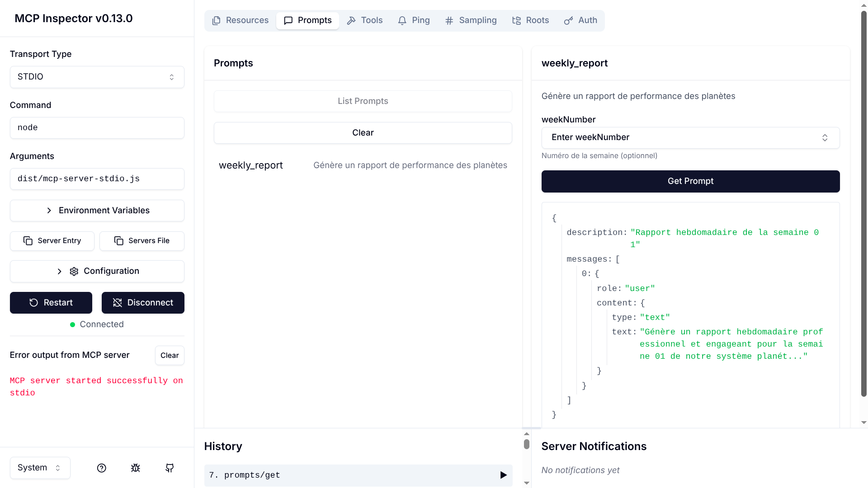
Task: Click the Restart button
Action: click(51, 303)
